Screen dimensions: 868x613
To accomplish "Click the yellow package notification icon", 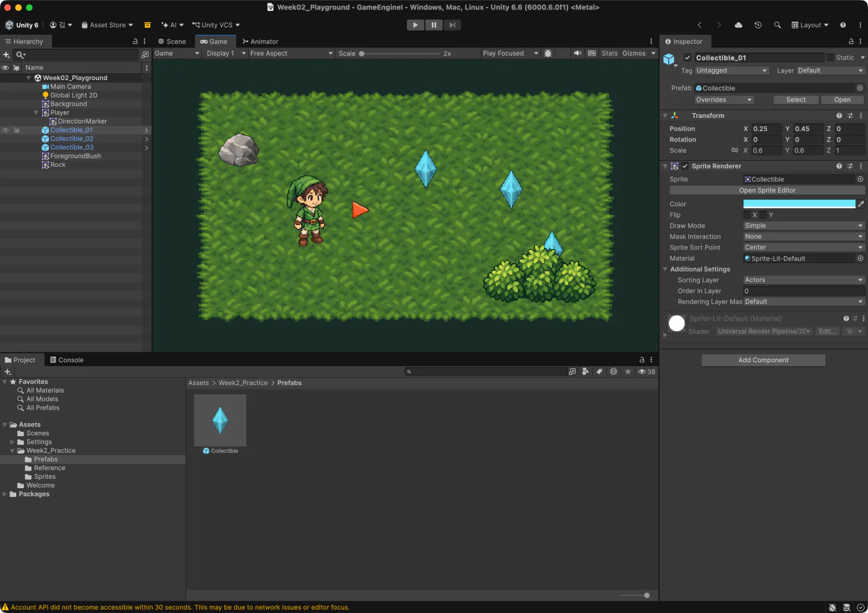I will coord(147,25).
